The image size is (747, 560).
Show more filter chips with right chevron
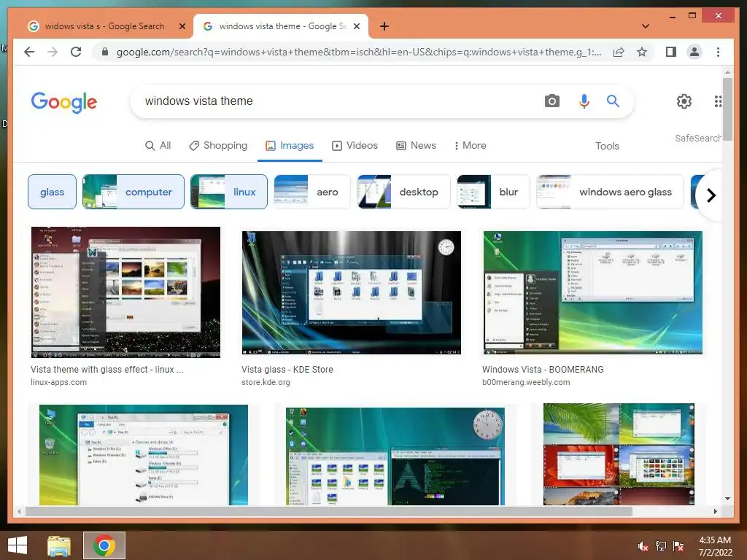[x=711, y=195]
